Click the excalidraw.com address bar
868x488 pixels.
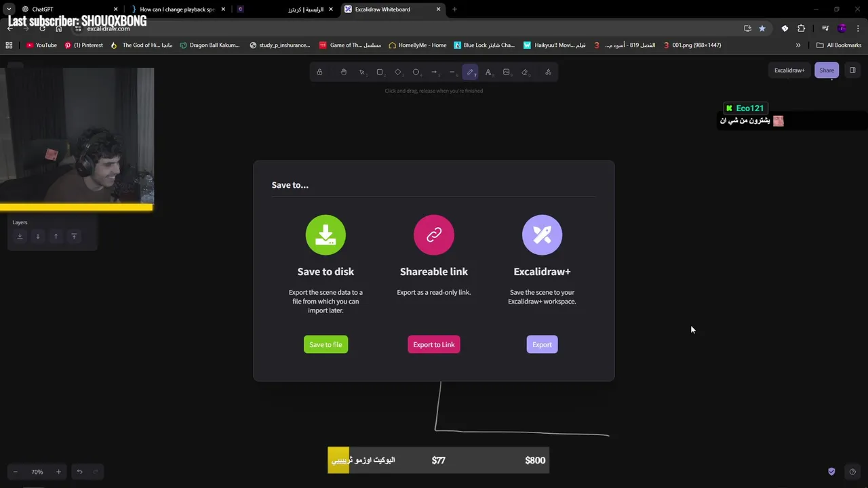pyautogui.click(x=407, y=28)
